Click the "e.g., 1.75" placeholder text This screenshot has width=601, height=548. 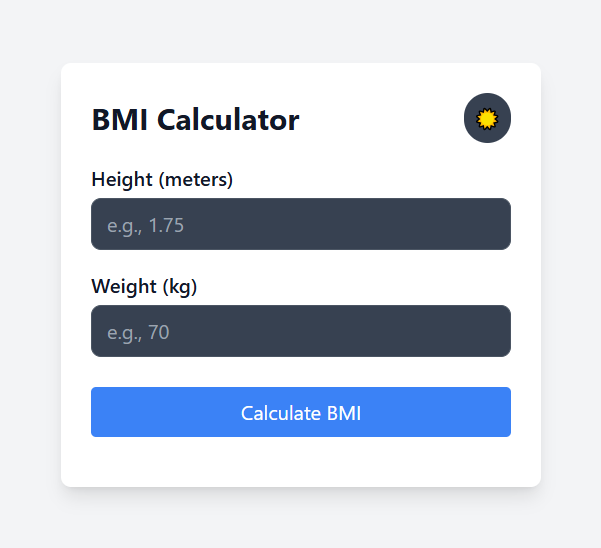[146, 225]
